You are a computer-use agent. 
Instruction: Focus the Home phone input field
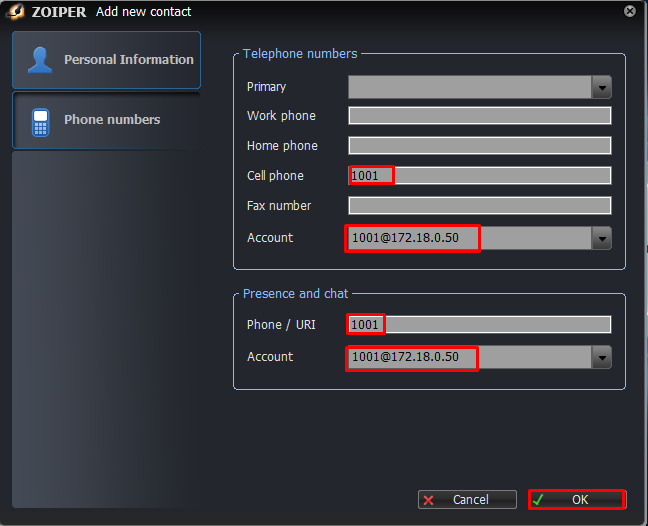point(480,146)
